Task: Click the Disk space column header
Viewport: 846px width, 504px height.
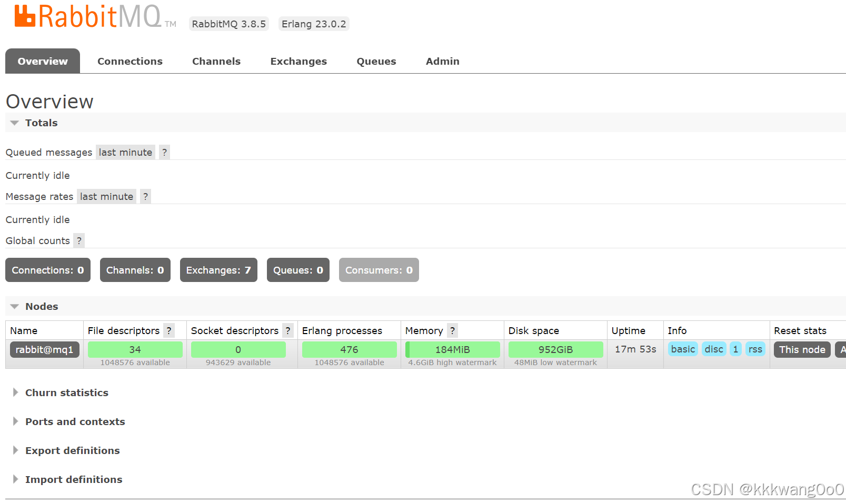Action: [x=534, y=330]
